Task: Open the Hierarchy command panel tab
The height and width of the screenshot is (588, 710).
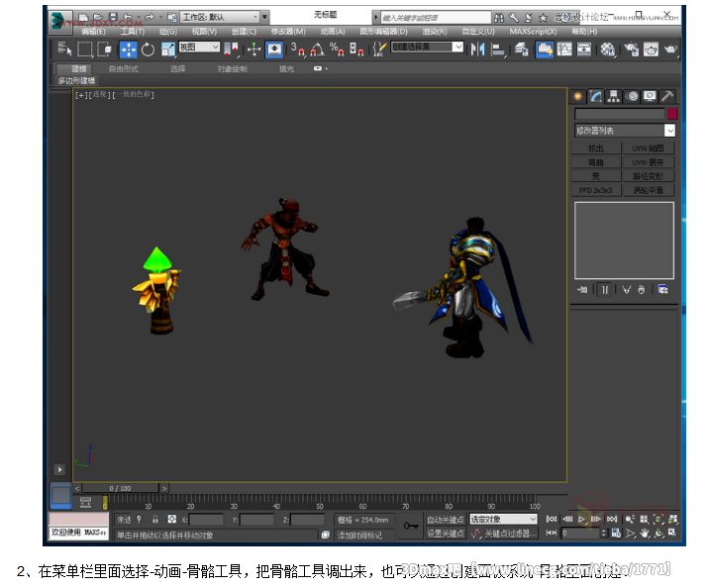Action: (614, 96)
